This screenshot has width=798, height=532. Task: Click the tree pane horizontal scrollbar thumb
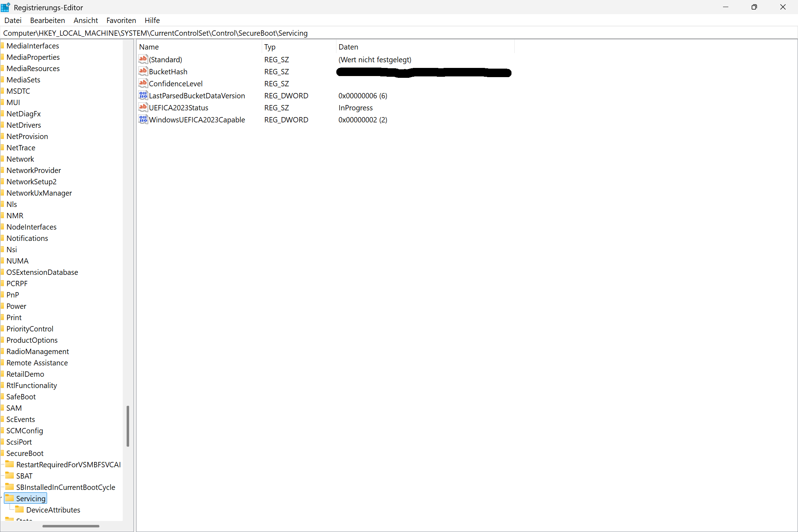coord(71,526)
